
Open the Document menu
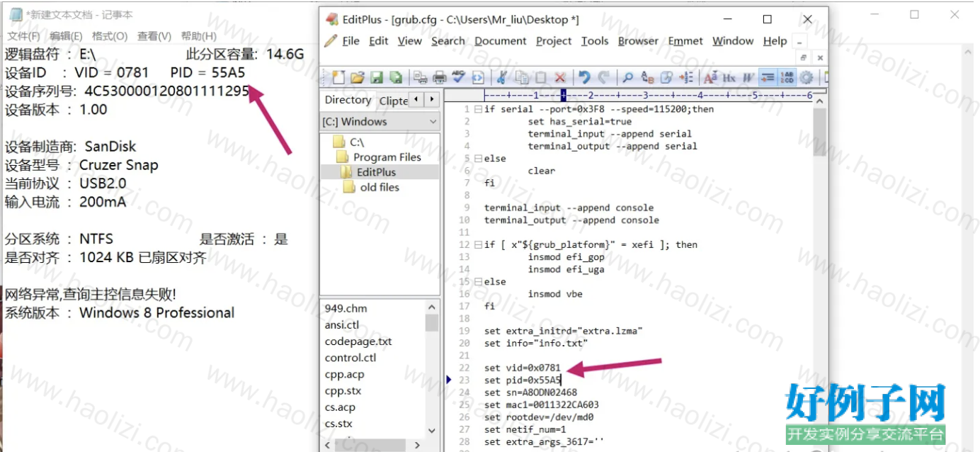click(501, 41)
